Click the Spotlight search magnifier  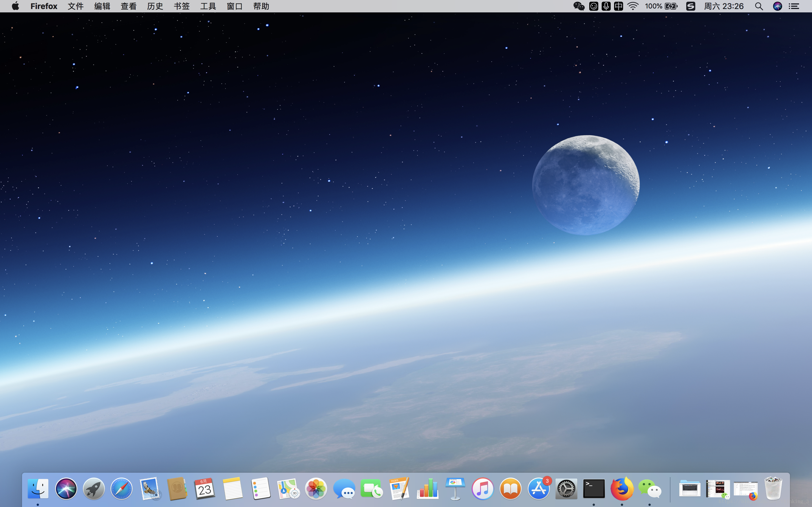[759, 6]
